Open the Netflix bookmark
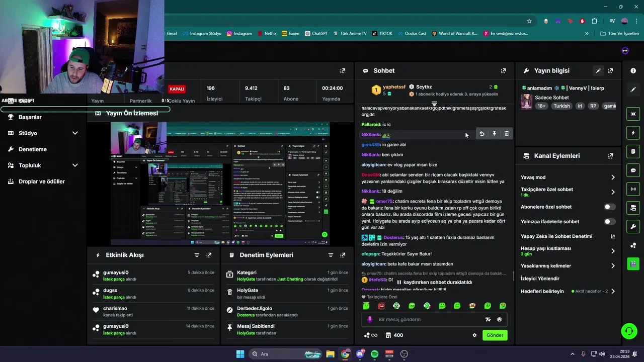This screenshot has width=644, height=362. [x=266, y=34]
